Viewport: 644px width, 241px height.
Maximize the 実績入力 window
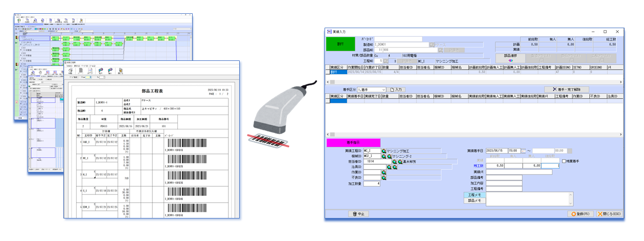click(x=605, y=32)
